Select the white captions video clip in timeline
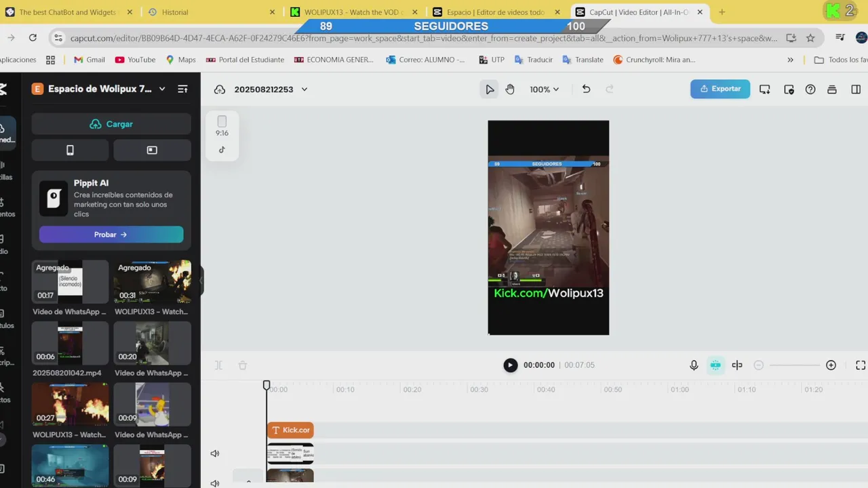The height and width of the screenshot is (488, 868). (290, 453)
